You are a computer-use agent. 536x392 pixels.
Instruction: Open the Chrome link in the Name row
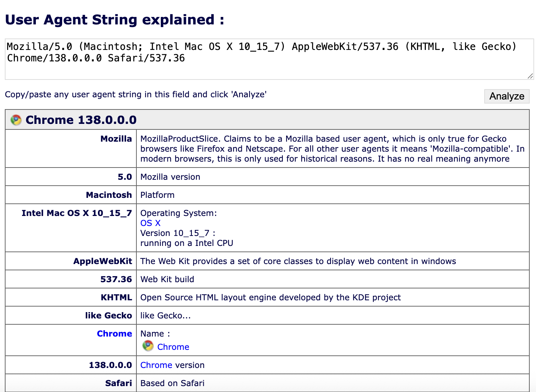[173, 347]
